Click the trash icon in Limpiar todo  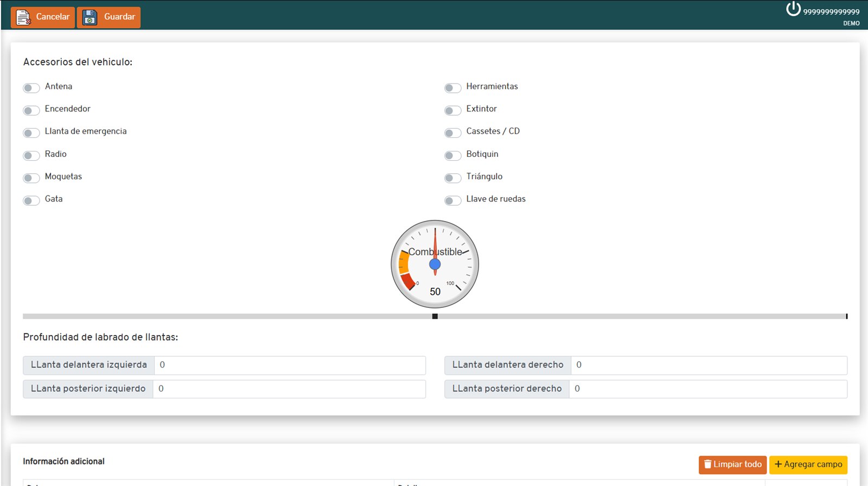click(707, 464)
